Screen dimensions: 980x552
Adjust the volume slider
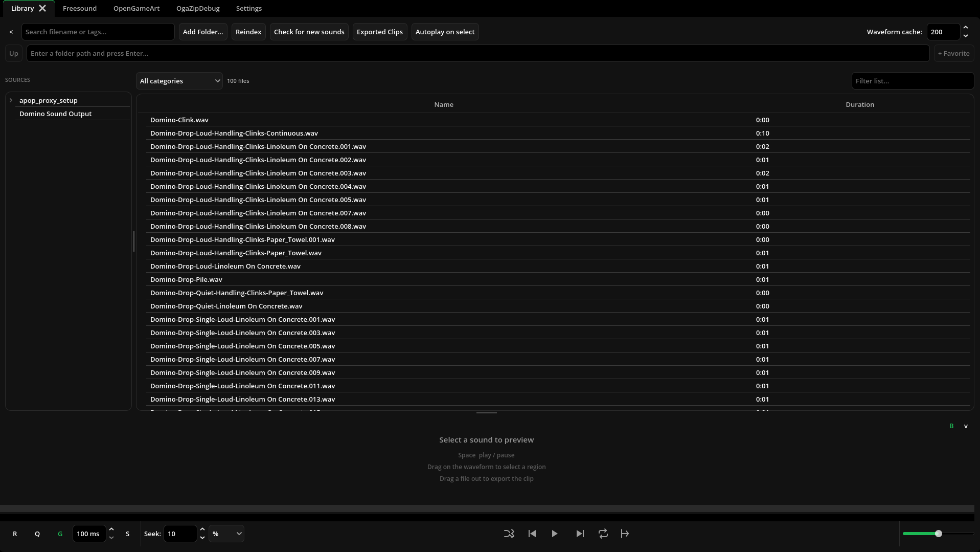[938, 534]
